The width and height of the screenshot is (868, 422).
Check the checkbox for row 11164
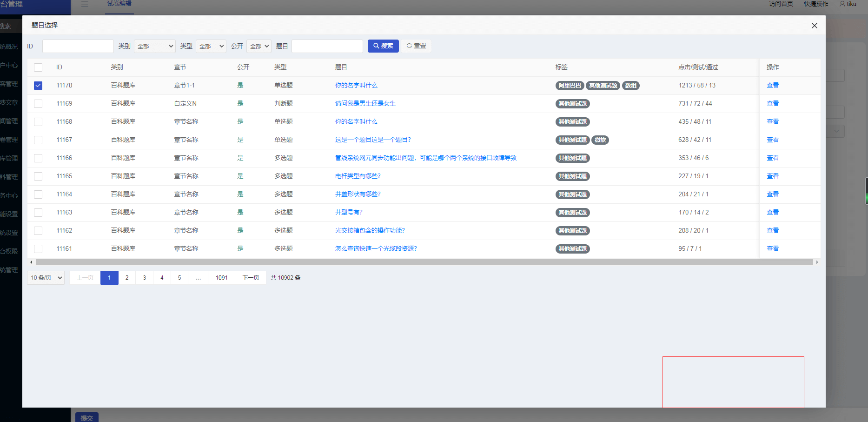pos(38,194)
